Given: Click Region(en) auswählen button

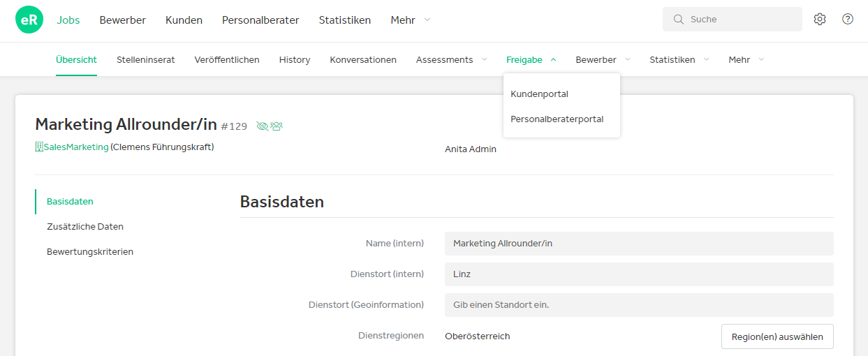Looking at the screenshot, I should coord(777,336).
